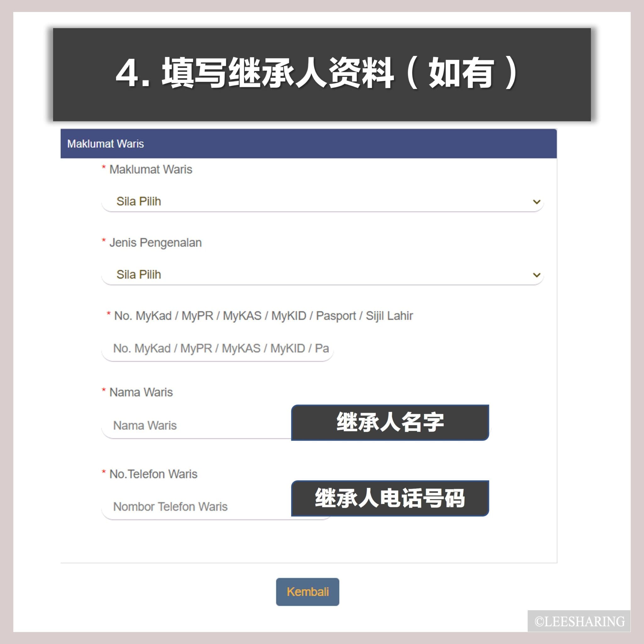Click the Nama Waris field label
Screen dimensions: 644x644
coord(141,392)
